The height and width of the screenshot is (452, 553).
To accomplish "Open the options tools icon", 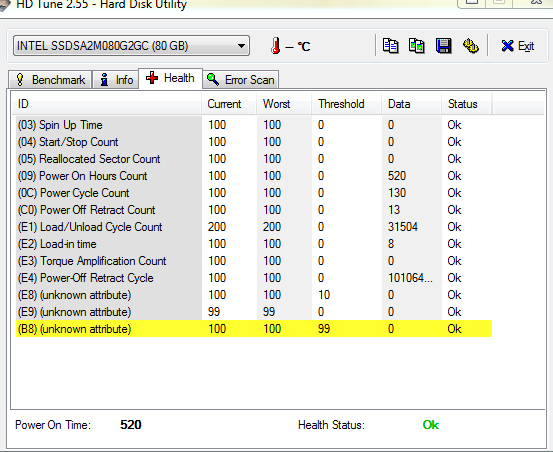I will [x=471, y=46].
